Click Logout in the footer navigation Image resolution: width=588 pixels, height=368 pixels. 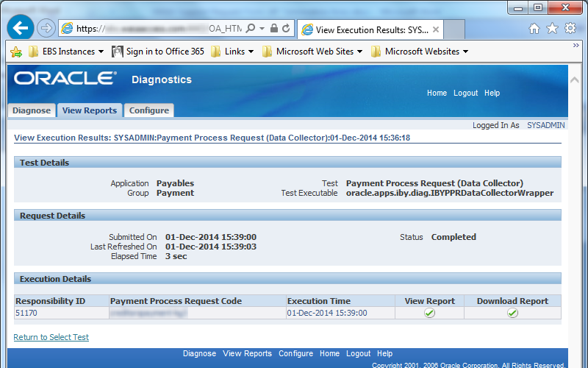coord(358,354)
